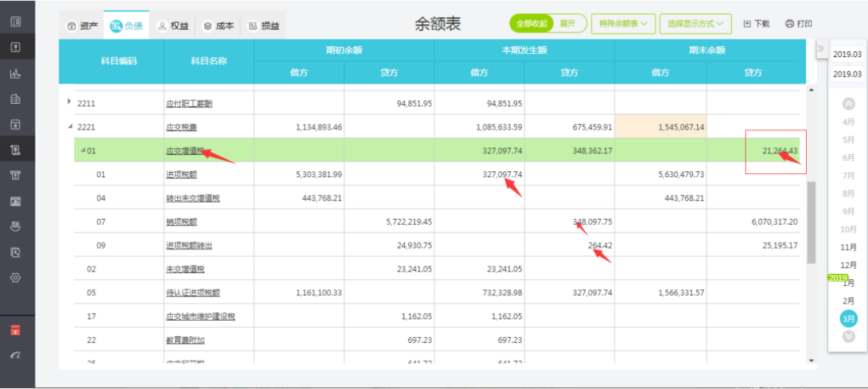Click the red envelope icon in sidebar
The height and width of the screenshot is (389, 868).
(16, 330)
